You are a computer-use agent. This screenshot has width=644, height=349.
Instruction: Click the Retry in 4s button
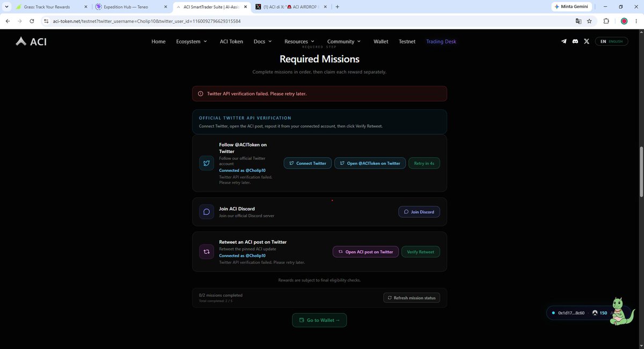(424, 163)
